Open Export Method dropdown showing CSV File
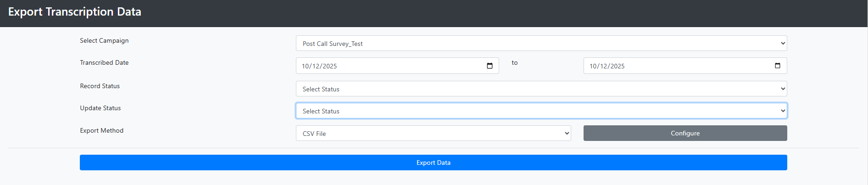The image size is (868, 185). [433, 134]
